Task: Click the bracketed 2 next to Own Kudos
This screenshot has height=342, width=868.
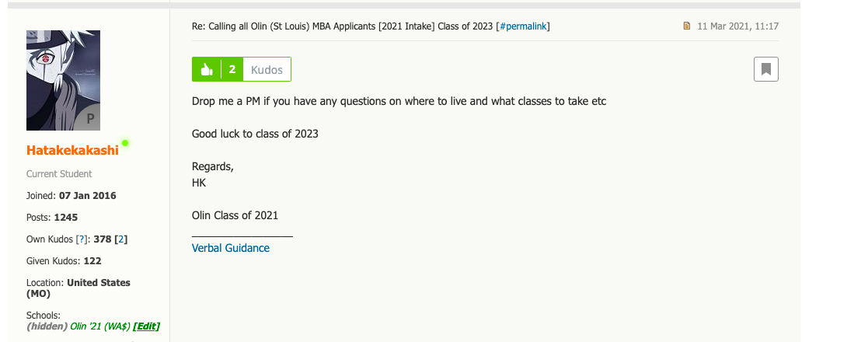Action: click(x=122, y=239)
